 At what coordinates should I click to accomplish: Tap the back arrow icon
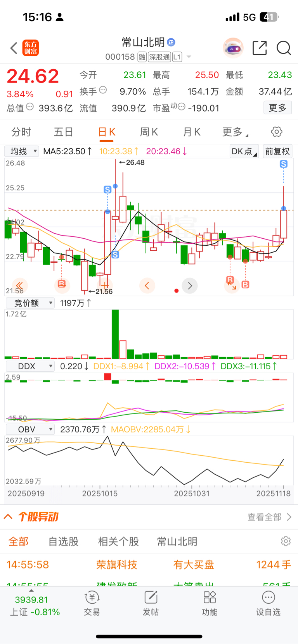pos(14,48)
